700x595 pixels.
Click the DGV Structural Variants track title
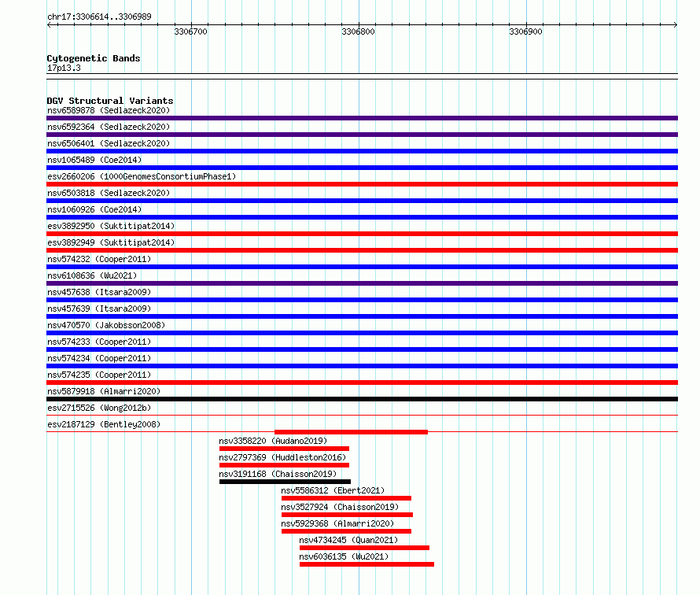[110, 101]
